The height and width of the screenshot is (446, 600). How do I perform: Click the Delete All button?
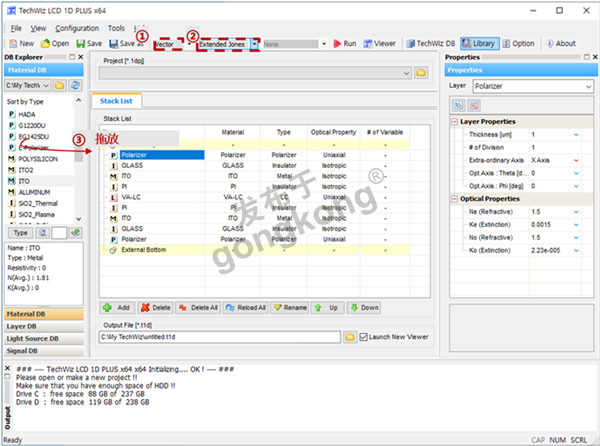point(198,308)
